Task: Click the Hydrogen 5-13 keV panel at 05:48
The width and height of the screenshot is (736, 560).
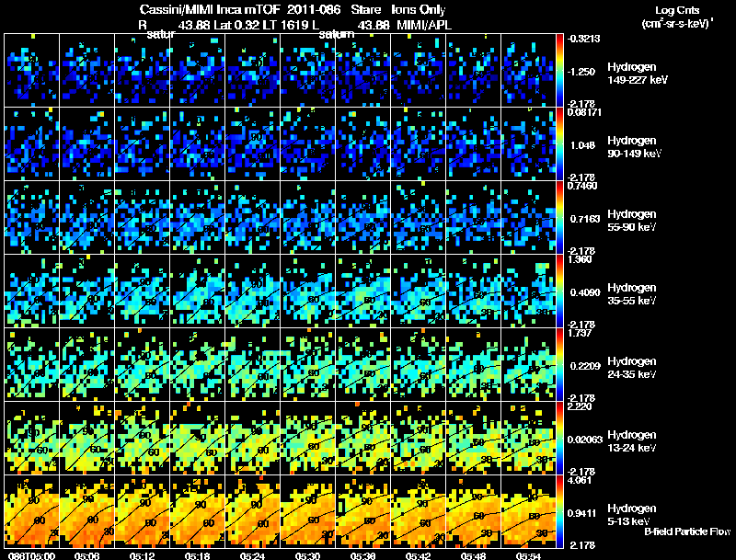Action: [x=473, y=511]
